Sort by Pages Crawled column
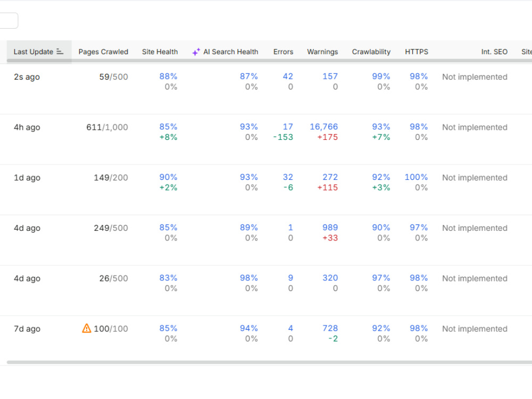Image resolution: width=532 pixels, height=399 pixels. tap(103, 52)
